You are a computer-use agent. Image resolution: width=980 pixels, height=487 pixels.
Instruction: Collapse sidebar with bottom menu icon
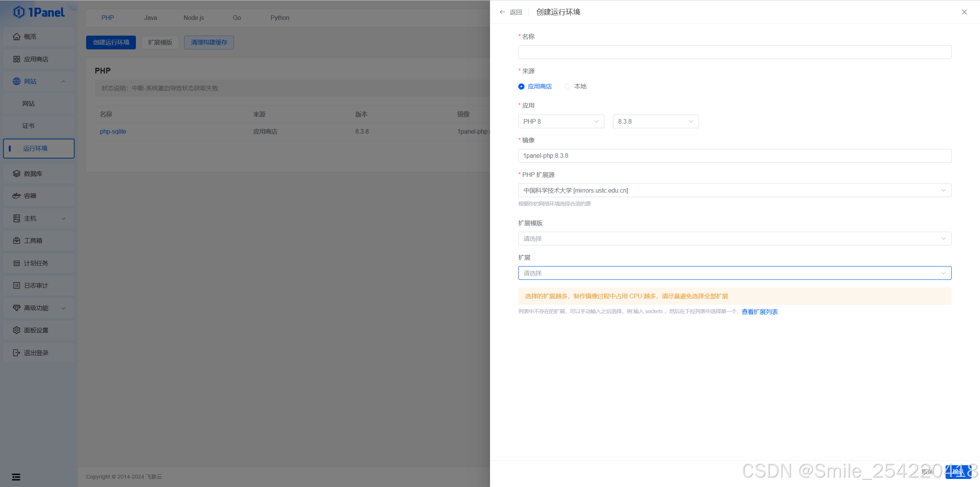pos(16,477)
